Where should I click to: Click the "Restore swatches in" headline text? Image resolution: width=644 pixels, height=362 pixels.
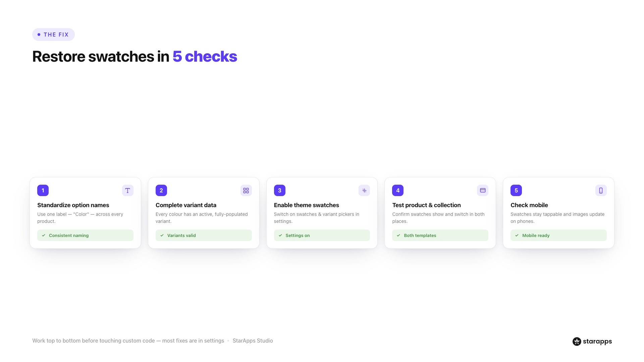[101, 56]
